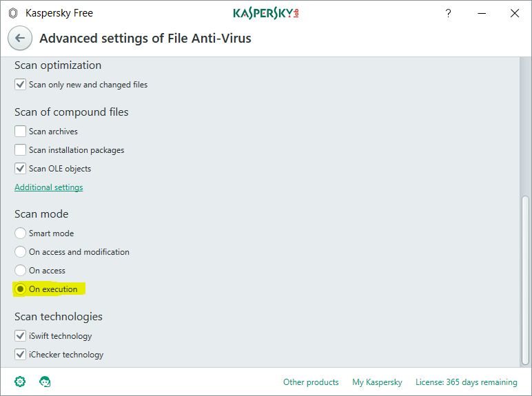Close the Kaspersky Free window
This screenshot has width=532, height=396.
click(514, 13)
